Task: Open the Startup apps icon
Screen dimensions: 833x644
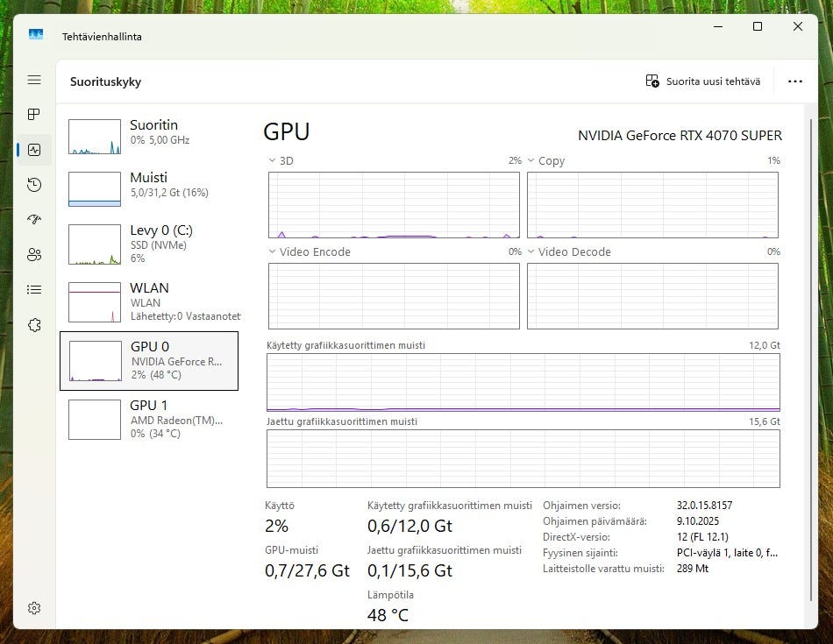Action: coord(34,219)
